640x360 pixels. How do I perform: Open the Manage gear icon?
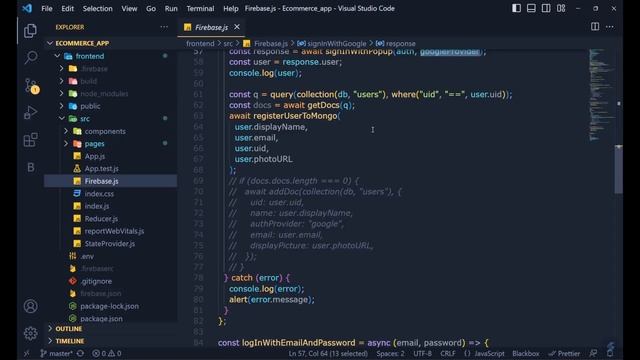tap(31, 333)
